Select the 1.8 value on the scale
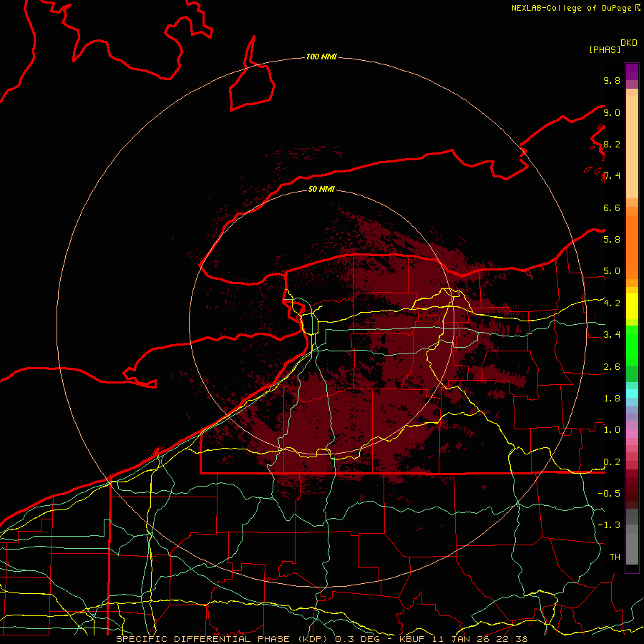The image size is (644, 644). coord(612,399)
